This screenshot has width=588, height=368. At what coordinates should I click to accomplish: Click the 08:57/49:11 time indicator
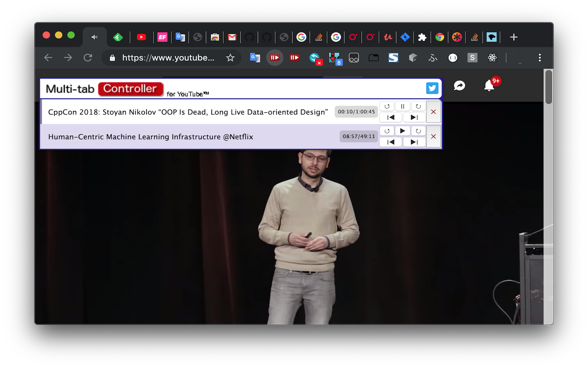coord(359,137)
